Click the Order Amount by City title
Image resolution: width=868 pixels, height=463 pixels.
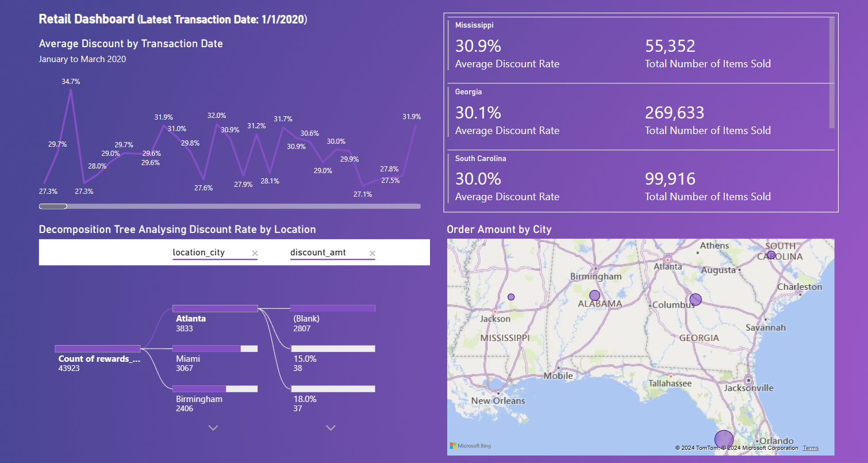pos(499,229)
